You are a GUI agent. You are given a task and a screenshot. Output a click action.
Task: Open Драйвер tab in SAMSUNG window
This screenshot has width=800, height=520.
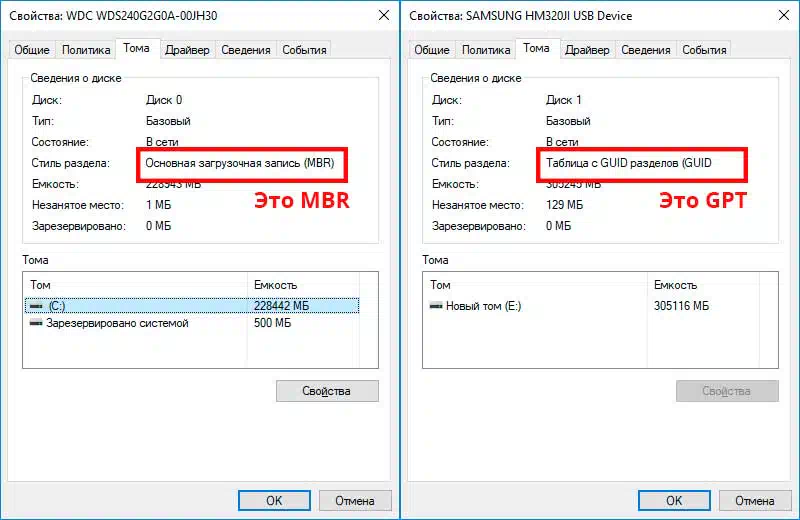coord(587,50)
